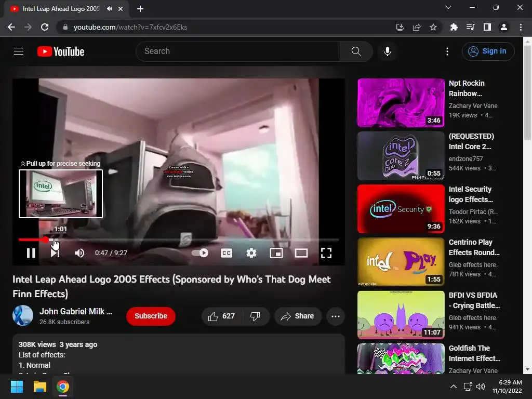This screenshot has height=399, width=532.
Task: Click the address bar URL
Action: coord(130,27)
